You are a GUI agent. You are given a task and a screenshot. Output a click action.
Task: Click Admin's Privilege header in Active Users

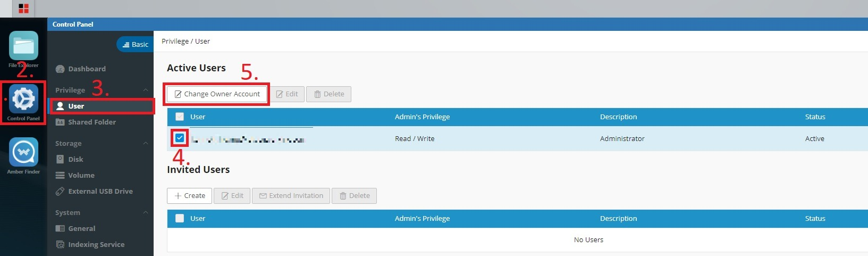[x=422, y=117]
